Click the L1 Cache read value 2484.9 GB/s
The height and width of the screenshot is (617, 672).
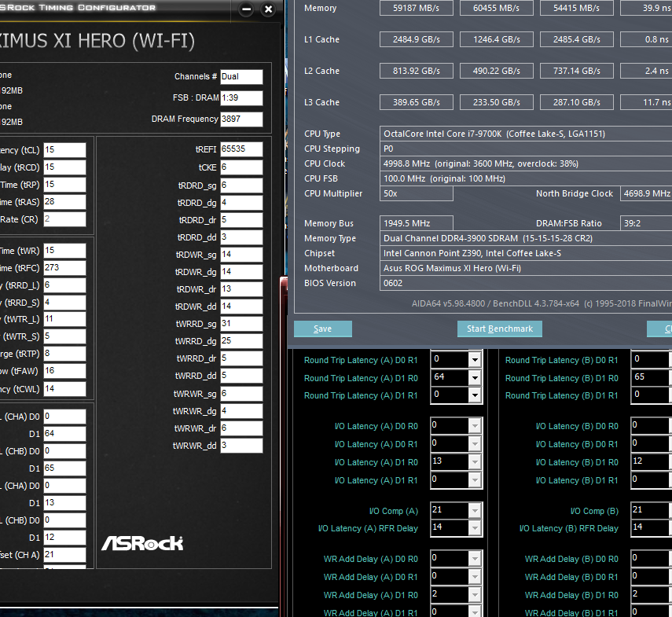(416, 39)
